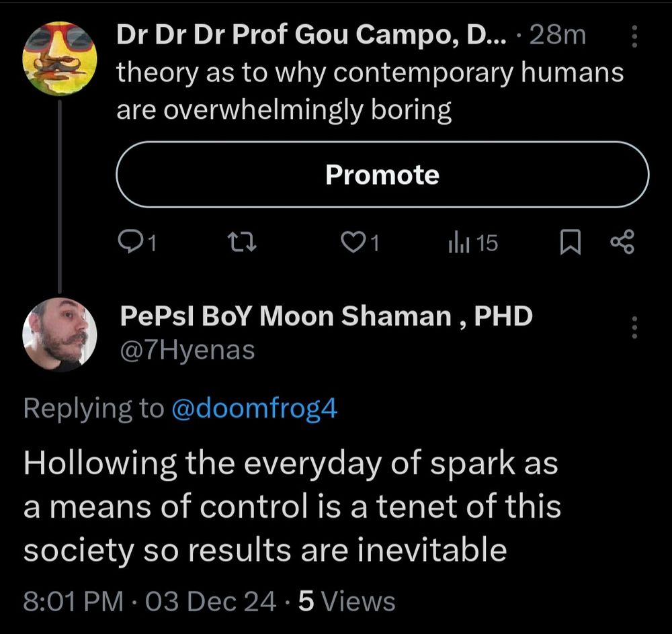Click the Promote button
This screenshot has height=634, width=672.
[x=382, y=175]
